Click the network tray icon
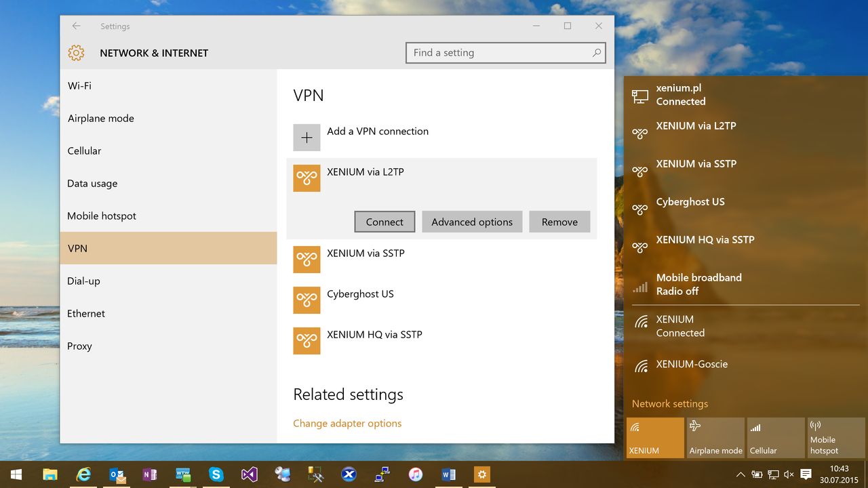Image resolution: width=868 pixels, height=488 pixels. 773,475
